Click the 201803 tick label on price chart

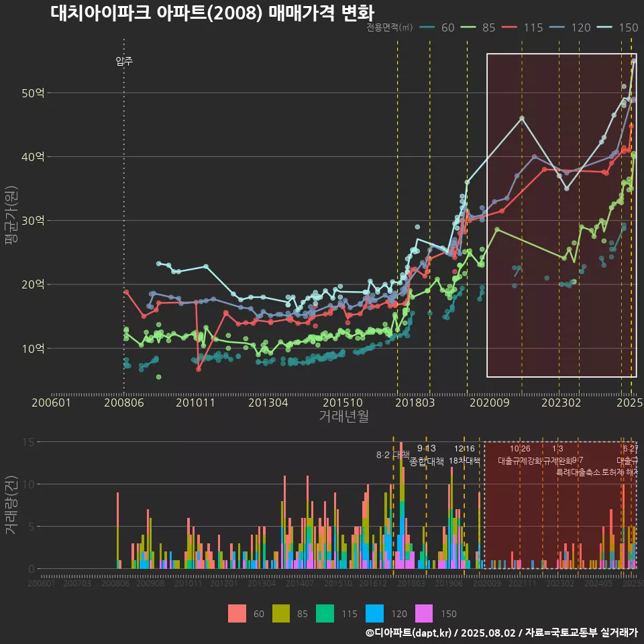click(x=415, y=402)
